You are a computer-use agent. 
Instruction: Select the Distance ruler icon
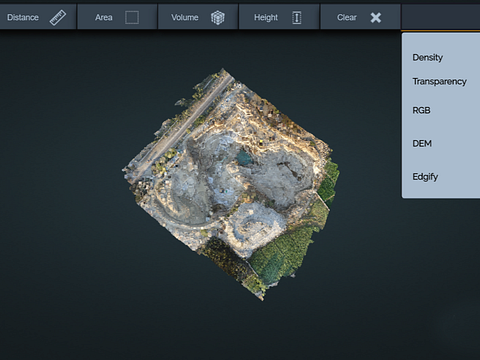coord(58,18)
